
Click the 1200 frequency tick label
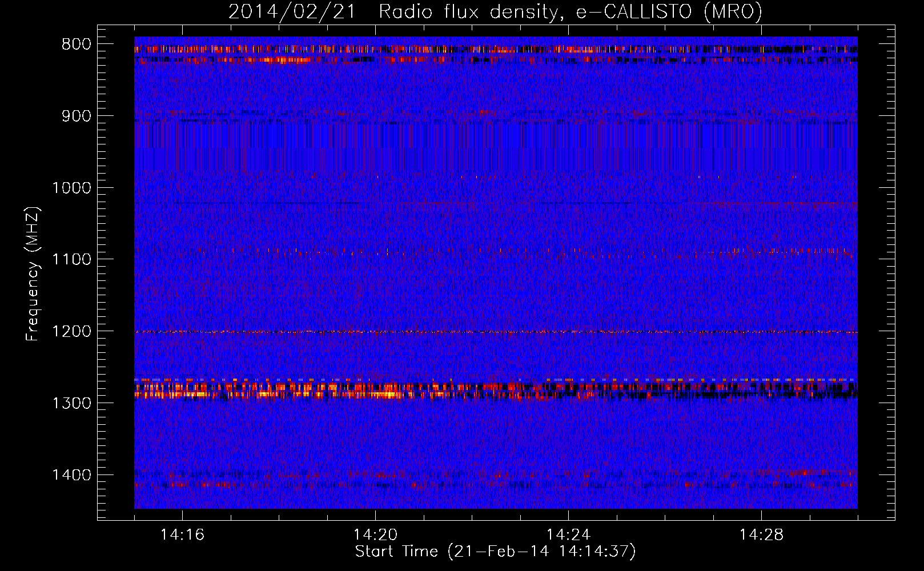click(x=71, y=332)
